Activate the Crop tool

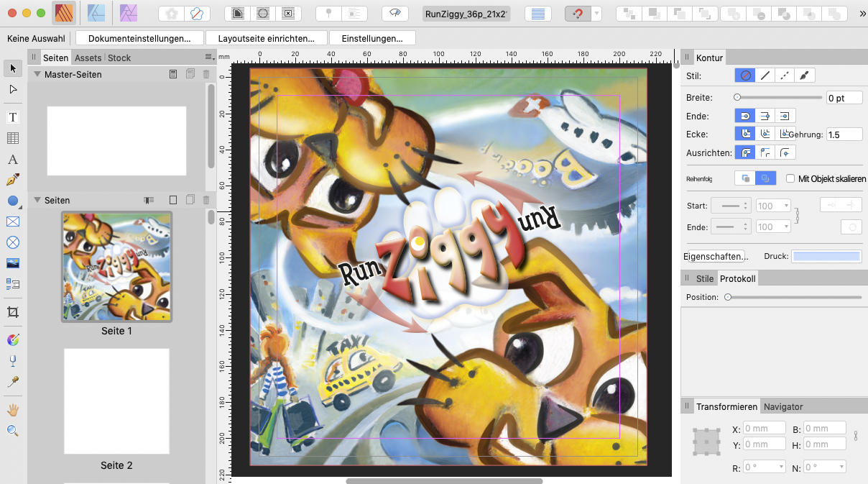coord(13,312)
